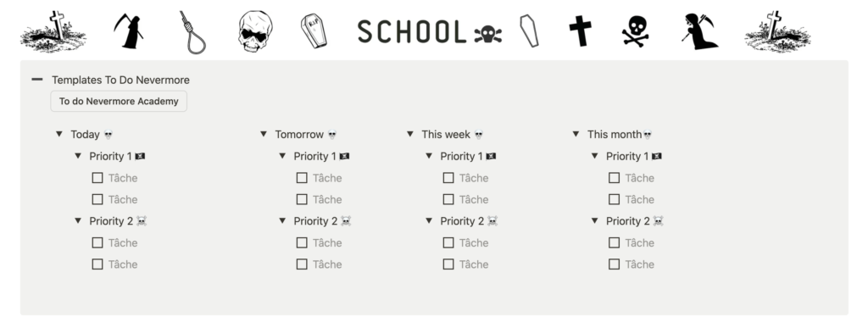This screenshot has height=328, width=868.
Task: Click the graveyard tombstone icon at far right
Action: (x=777, y=31)
